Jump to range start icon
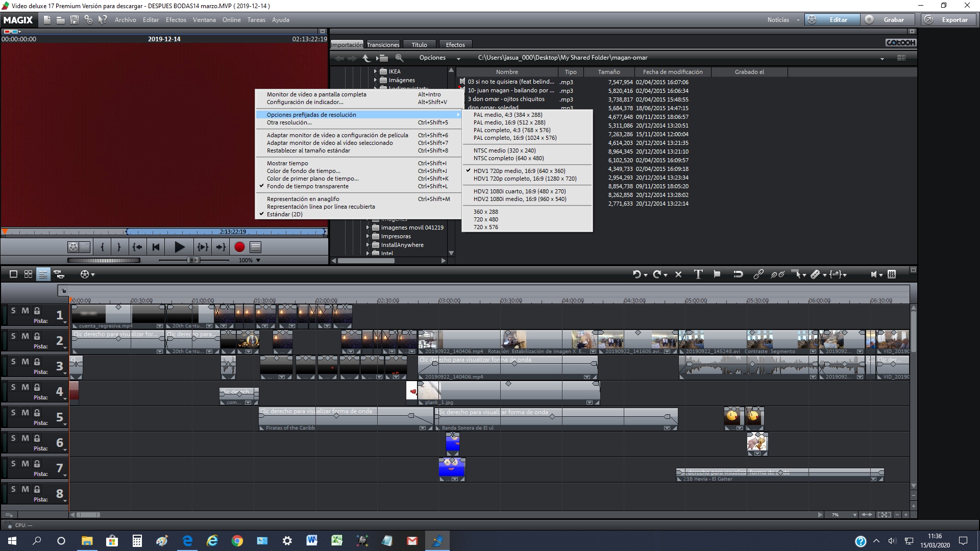 137,247
